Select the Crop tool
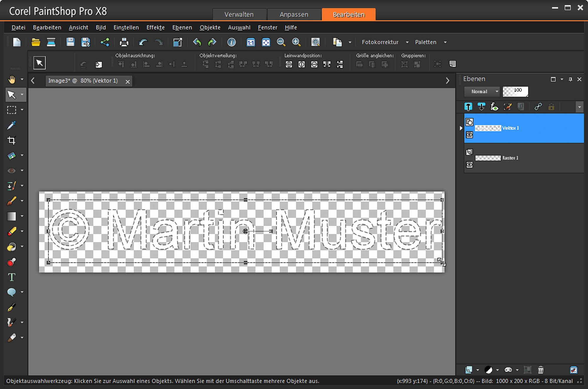588x389 pixels. (x=12, y=140)
